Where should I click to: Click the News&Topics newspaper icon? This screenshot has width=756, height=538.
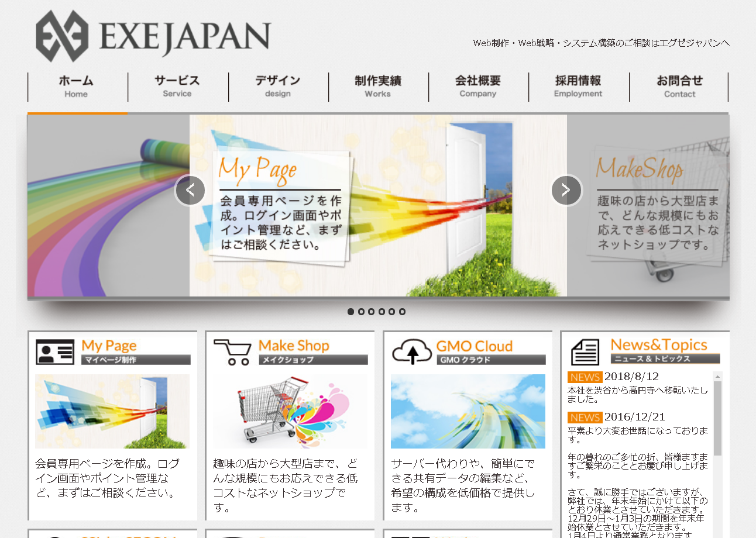point(585,353)
